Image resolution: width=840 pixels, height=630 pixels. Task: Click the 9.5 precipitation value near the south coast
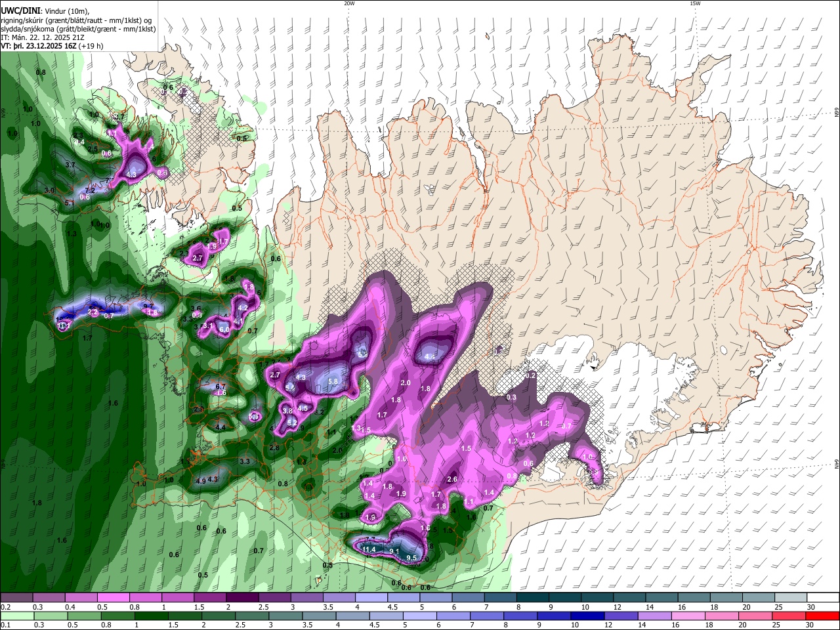pyautogui.click(x=412, y=558)
